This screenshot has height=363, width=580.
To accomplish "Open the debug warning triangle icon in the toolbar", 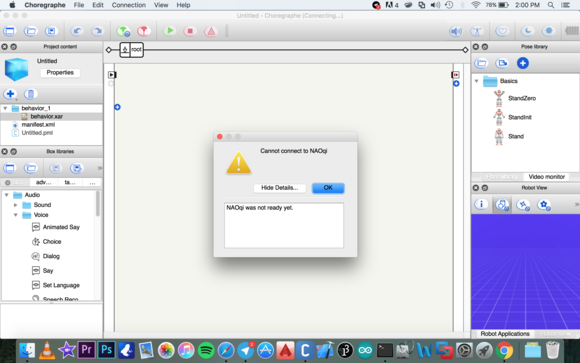I will (x=211, y=31).
